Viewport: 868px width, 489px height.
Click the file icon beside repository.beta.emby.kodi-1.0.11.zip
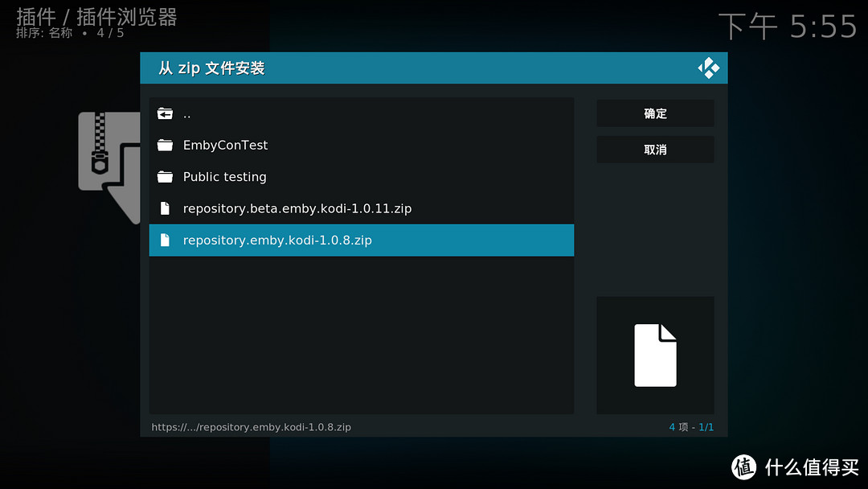pos(166,208)
